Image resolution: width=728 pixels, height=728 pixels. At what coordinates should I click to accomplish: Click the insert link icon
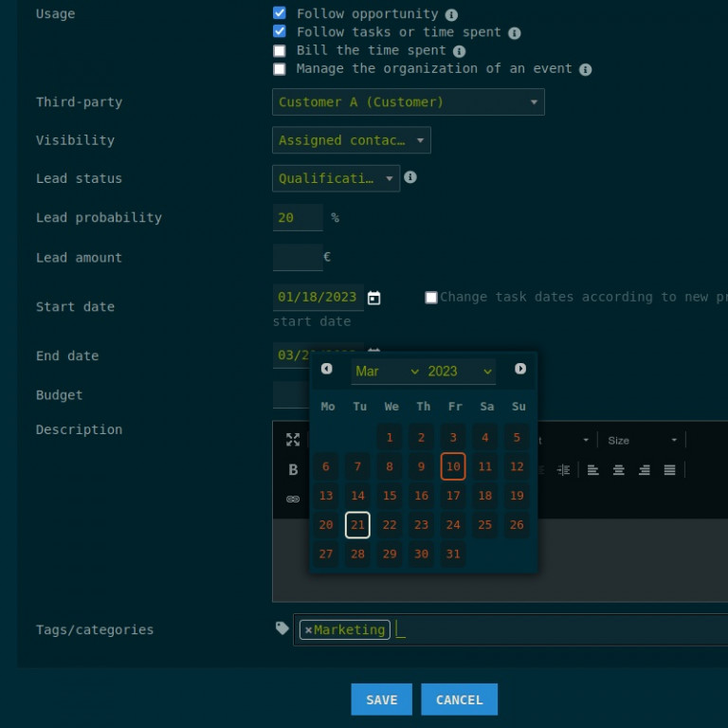pyautogui.click(x=293, y=499)
